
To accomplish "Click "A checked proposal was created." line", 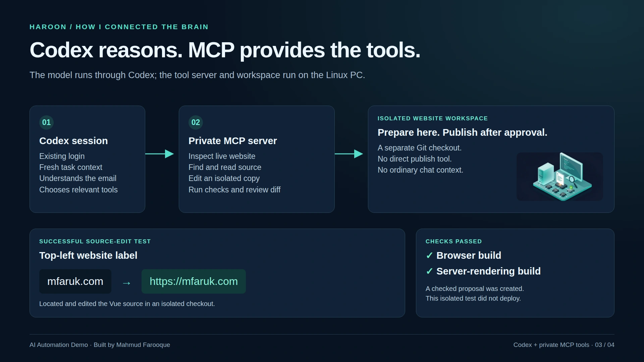I will (475, 289).
